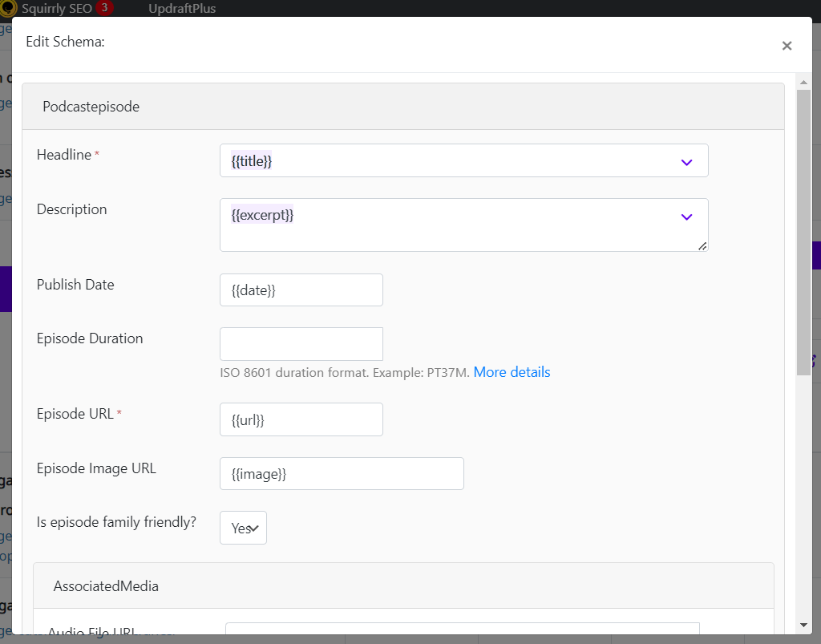
Task: Click the Episode Image URL field
Action: click(342, 474)
